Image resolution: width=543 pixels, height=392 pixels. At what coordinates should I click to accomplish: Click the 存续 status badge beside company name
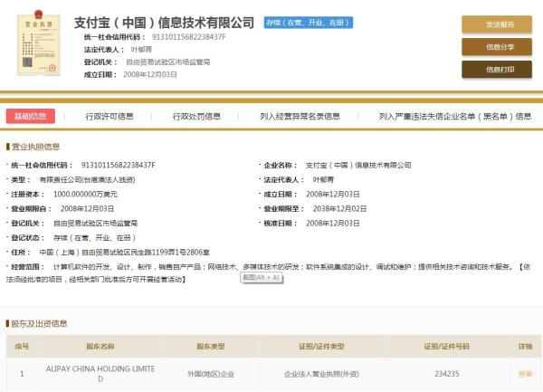tap(310, 22)
